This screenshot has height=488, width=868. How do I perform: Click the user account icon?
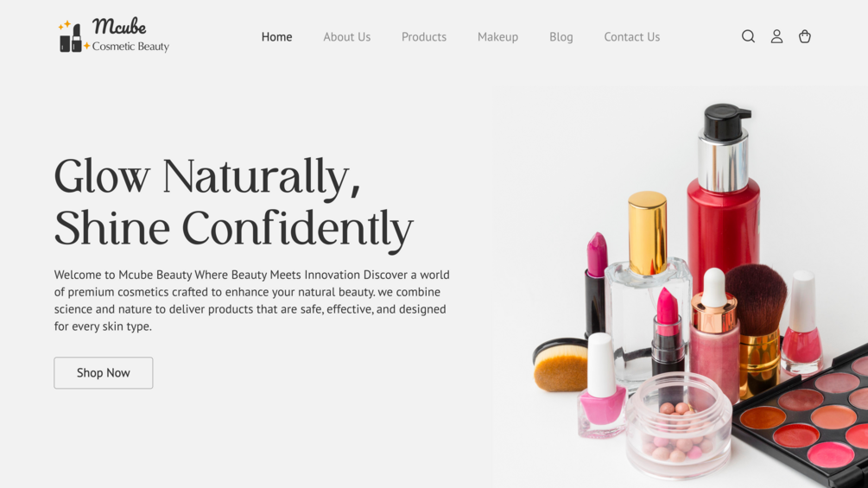776,36
